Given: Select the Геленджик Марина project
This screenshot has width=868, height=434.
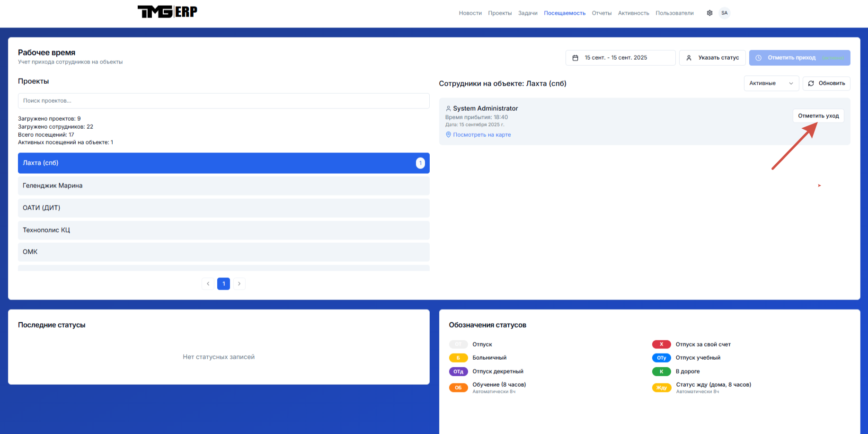Looking at the screenshot, I should tap(223, 186).
